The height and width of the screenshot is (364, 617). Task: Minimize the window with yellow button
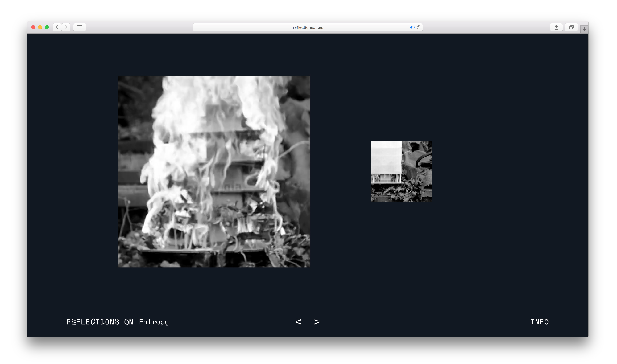40,27
